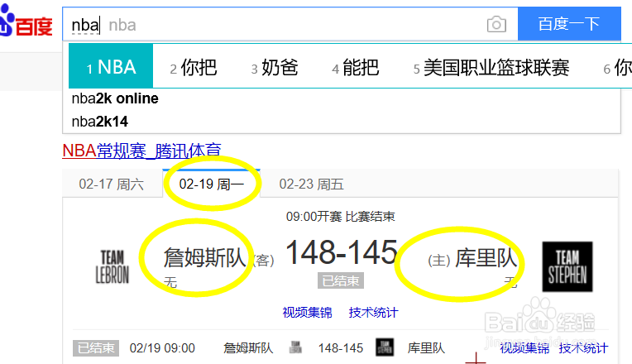Click the nba search input field
632x364 pixels.
290,24
